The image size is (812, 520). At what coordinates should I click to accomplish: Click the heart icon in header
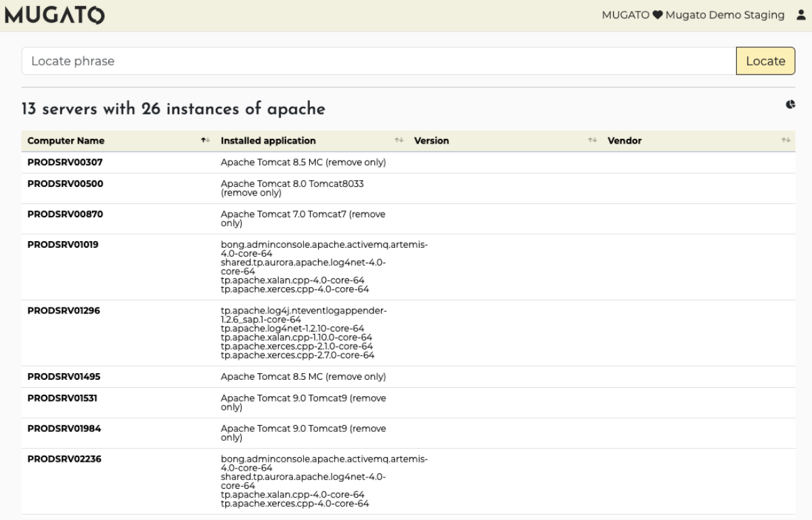(657, 16)
